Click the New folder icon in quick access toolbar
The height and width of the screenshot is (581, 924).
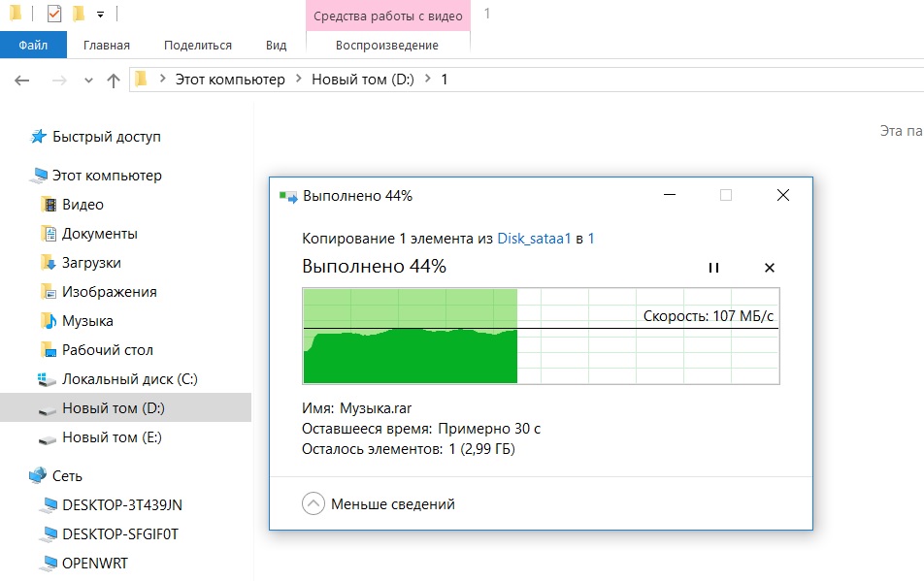79,13
